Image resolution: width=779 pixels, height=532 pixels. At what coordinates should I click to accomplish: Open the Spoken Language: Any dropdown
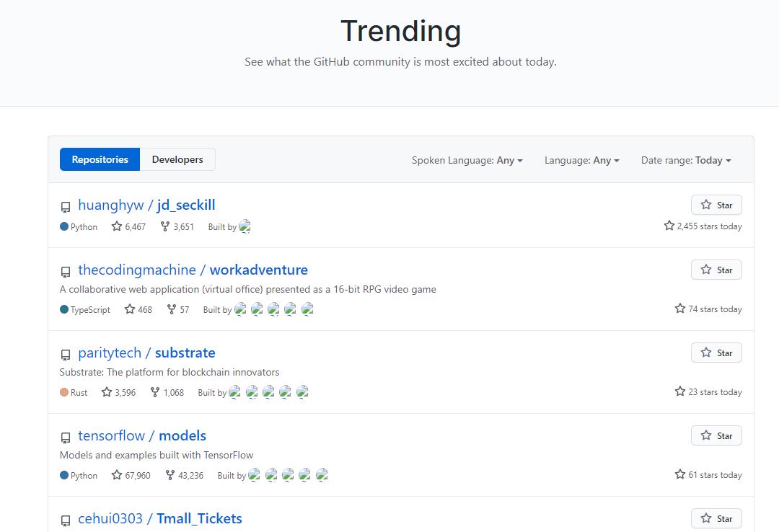pos(467,161)
